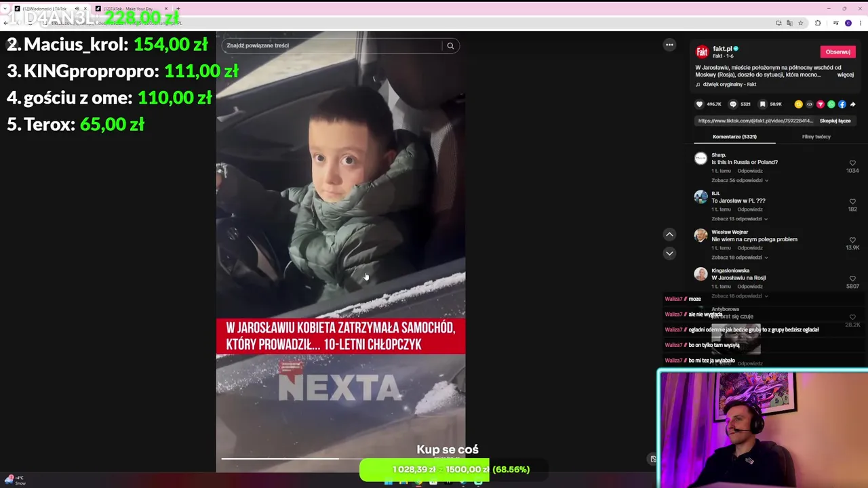Expand the description with "więcej"
The image size is (868, 488).
845,75
